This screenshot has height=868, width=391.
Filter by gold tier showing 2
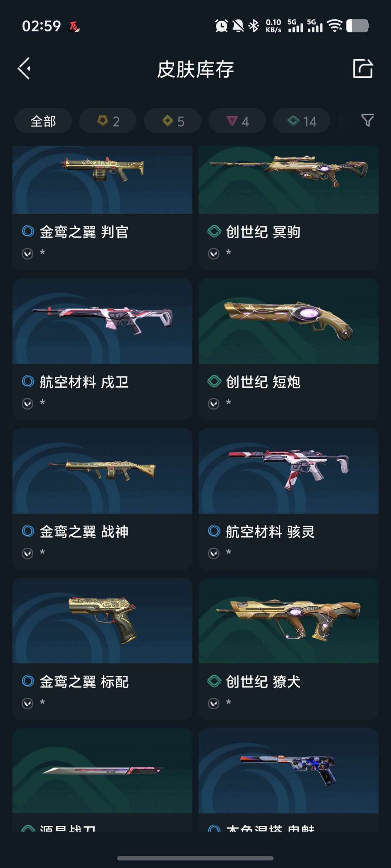pos(108,121)
